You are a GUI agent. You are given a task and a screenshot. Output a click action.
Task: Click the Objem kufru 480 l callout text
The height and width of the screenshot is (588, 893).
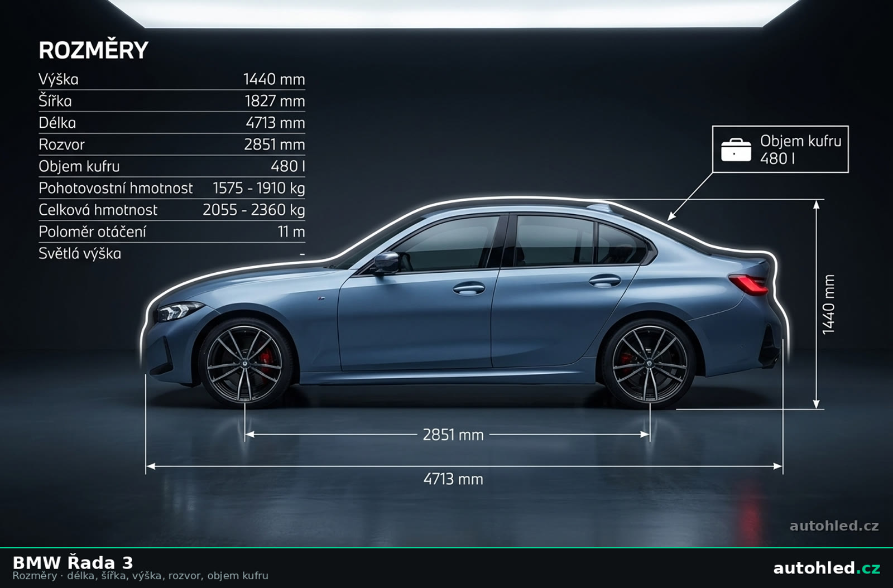800,150
